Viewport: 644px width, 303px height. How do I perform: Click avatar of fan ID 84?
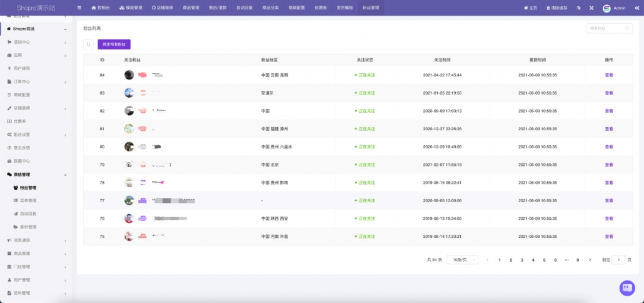tap(129, 75)
